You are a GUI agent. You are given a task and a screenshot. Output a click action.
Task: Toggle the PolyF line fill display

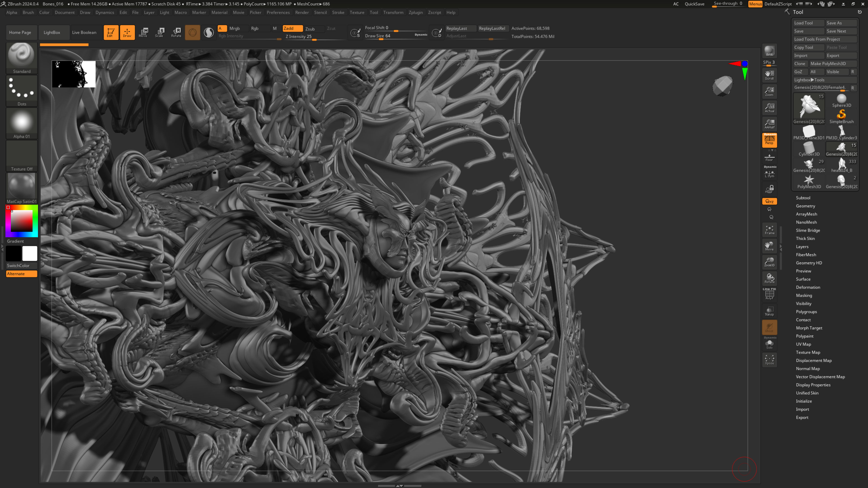coord(769,295)
